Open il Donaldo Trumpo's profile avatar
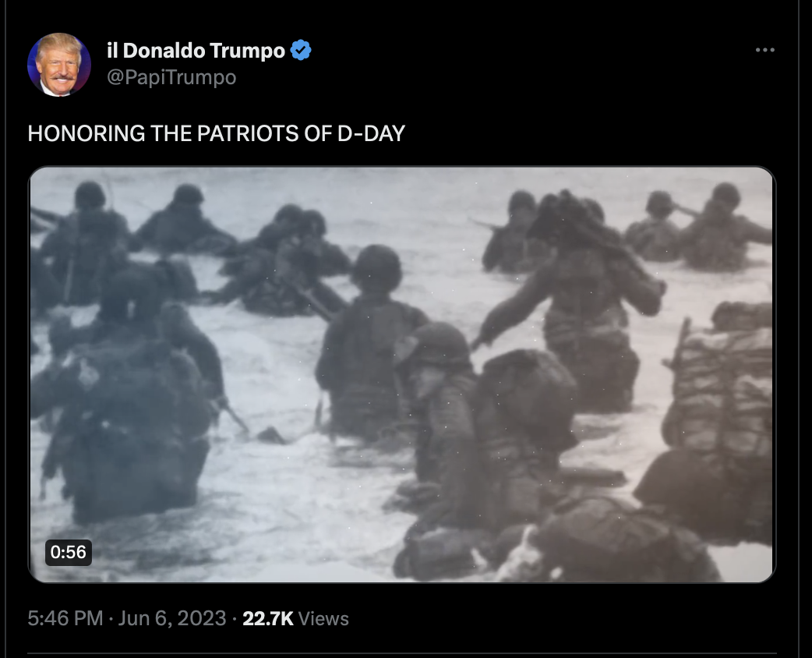812x658 pixels. coord(59,64)
